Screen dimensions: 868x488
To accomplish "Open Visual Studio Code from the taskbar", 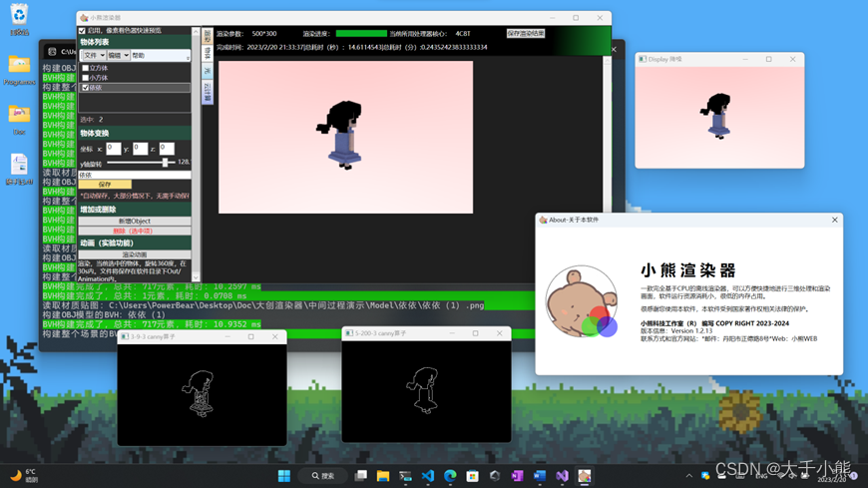I will [x=428, y=476].
